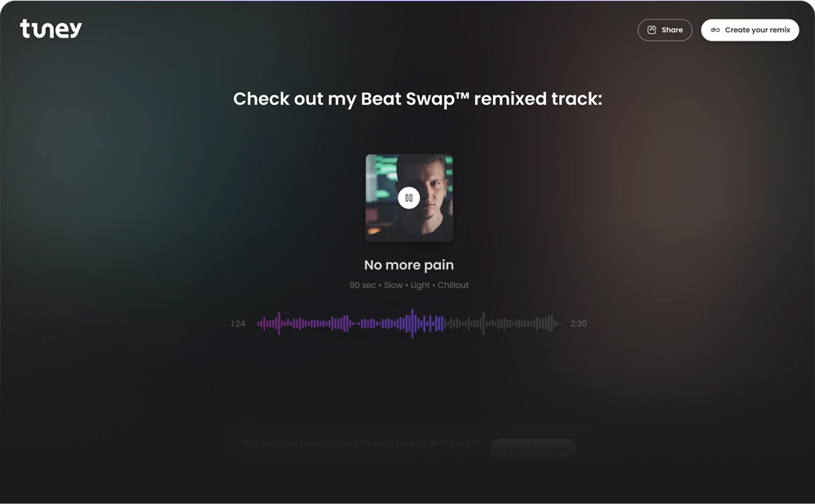Jump to the end of the waveform
815x504 pixels.
tap(560, 323)
